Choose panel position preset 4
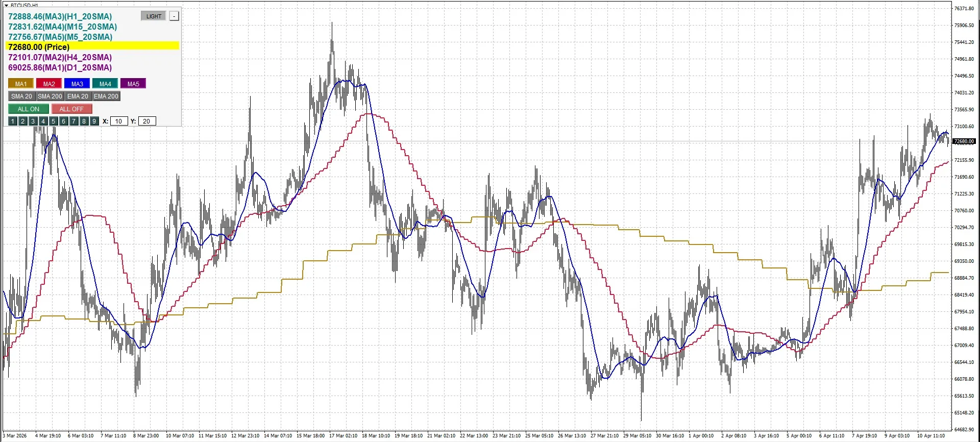This screenshot has height=442, width=980. pos(43,121)
